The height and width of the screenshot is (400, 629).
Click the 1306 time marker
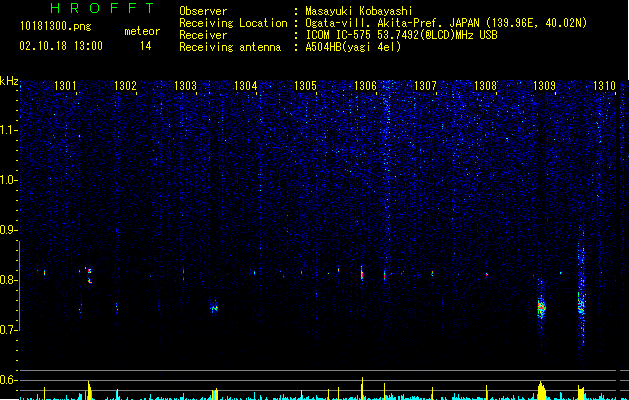365,86
